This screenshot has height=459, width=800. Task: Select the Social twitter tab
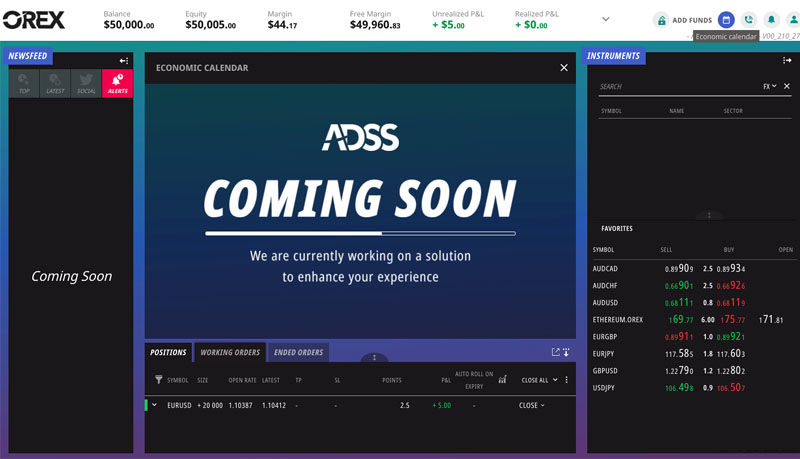click(x=86, y=84)
